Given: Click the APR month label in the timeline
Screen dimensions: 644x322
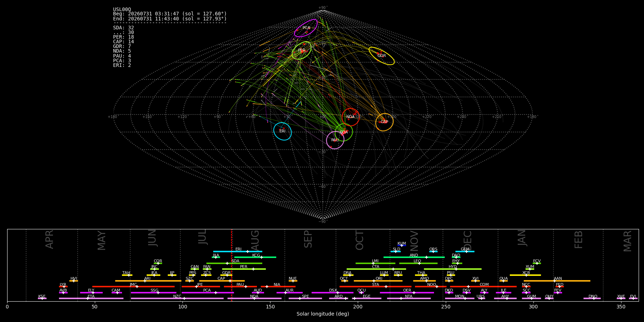Looking at the screenshot, I should (x=50, y=239).
